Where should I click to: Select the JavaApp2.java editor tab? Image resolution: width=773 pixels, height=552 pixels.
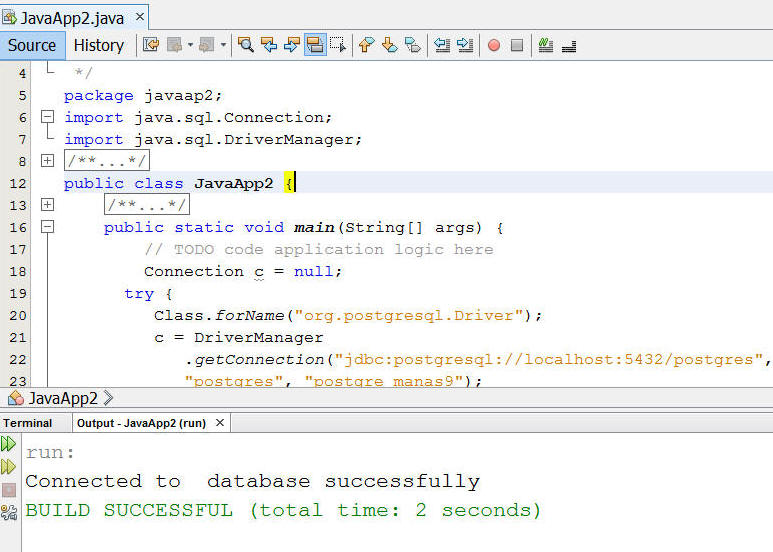click(x=72, y=18)
